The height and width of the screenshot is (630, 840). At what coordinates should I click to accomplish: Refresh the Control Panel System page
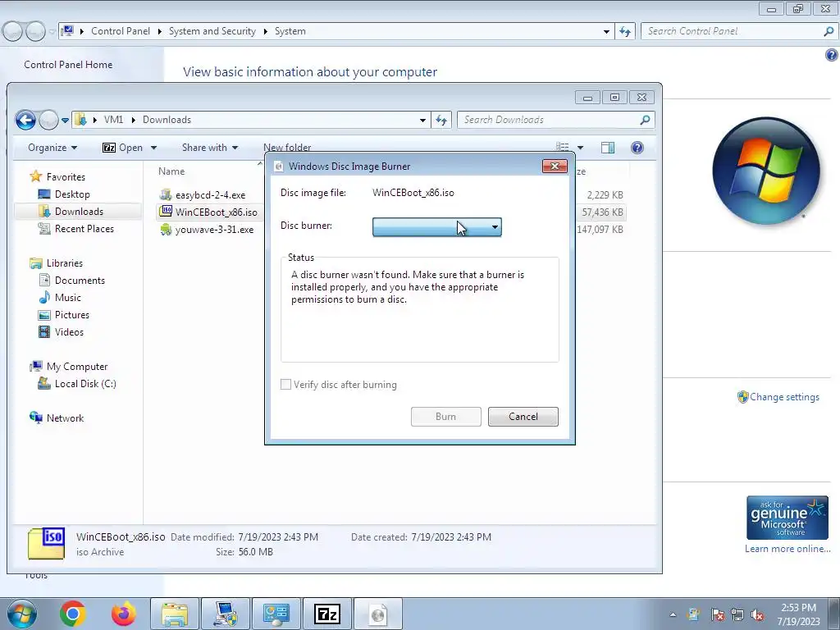tap(624, 32)
